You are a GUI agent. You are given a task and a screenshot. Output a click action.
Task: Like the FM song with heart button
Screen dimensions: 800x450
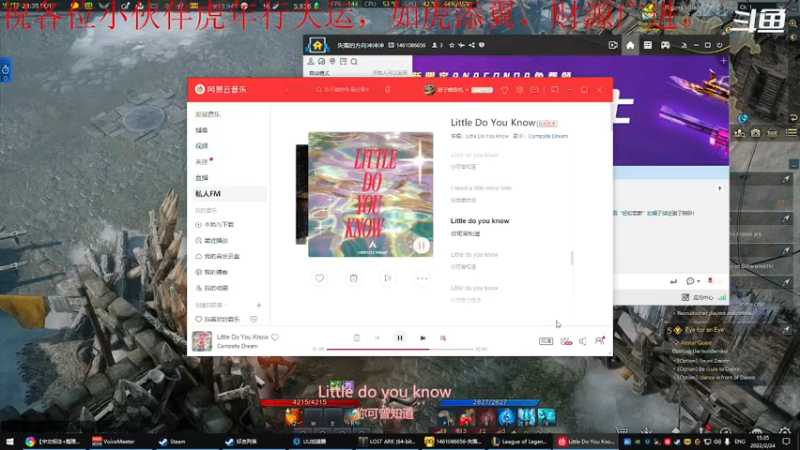tap(319, 278)
